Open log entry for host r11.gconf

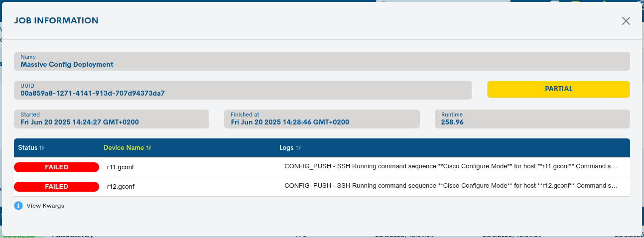click(x=451, y=166)
